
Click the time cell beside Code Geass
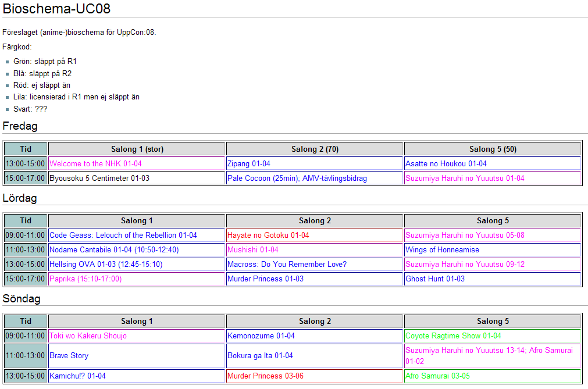click(26, 235)
